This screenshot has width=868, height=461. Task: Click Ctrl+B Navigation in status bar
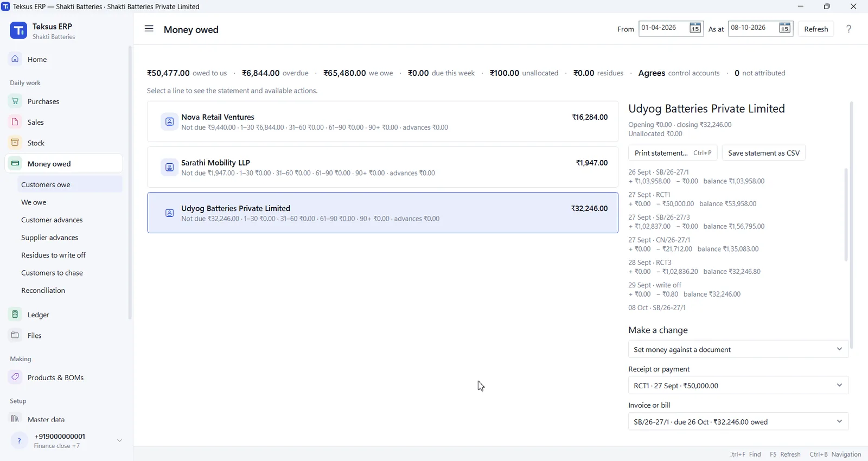[x=835, y=454]
